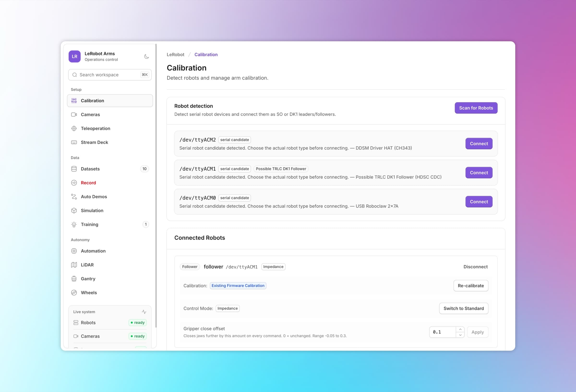Click the ⌘K shortcut badge
Viewport: 576px width, 392px height.
pyautogui.click(x=145, y=75)
